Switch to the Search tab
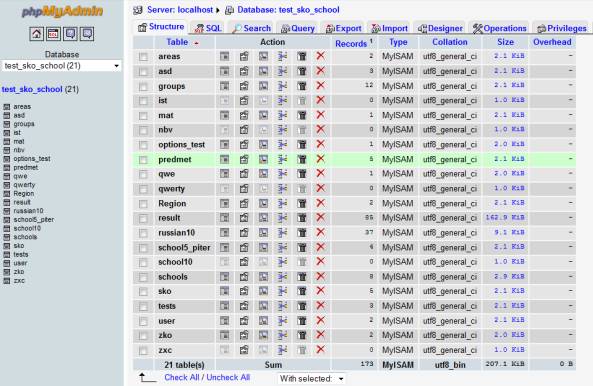The image size is (593, 386). coord(251,28)
